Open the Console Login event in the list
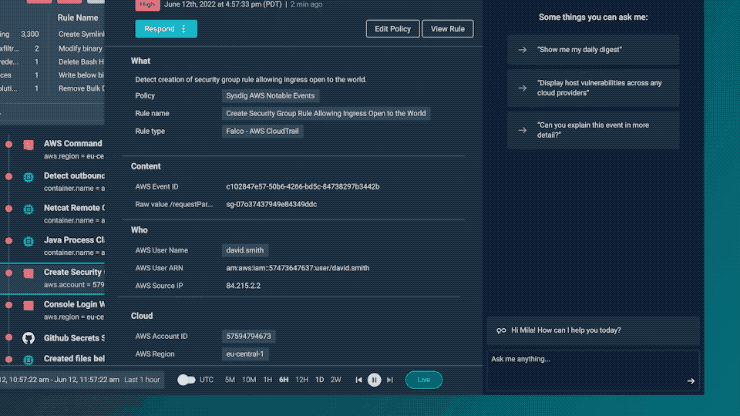740x416 pixels. [52, 310]
